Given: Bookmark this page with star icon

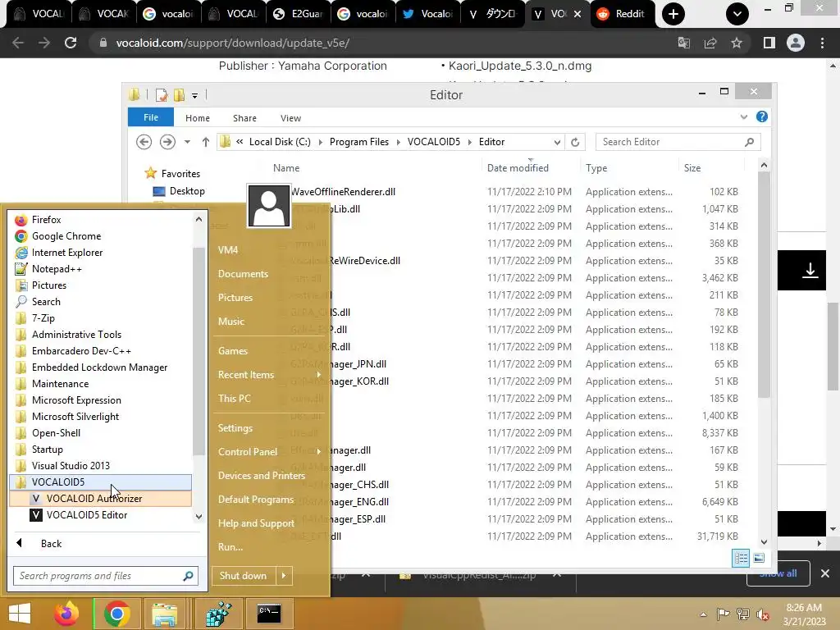Looking at the screenshot, I should tap(737, 43).
